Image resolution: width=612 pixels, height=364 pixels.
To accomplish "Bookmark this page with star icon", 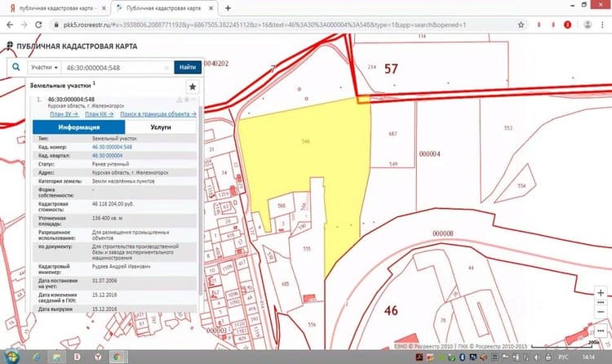I will pos(521,24).
